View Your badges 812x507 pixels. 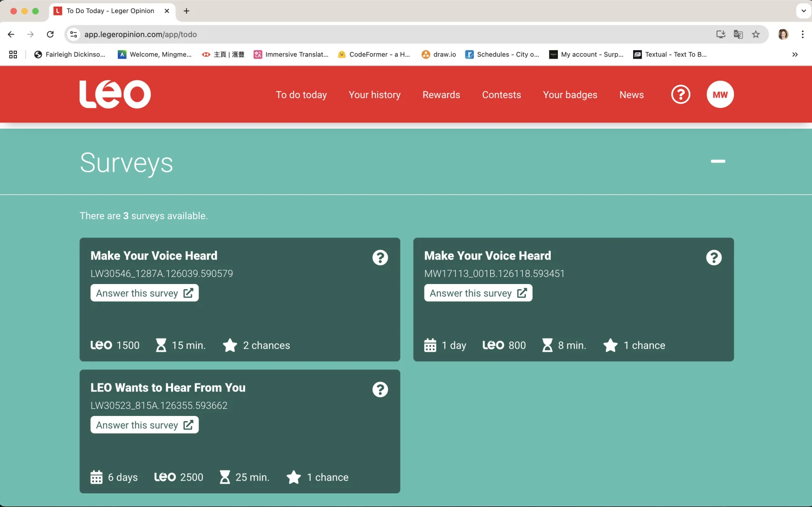coord(570,95)
